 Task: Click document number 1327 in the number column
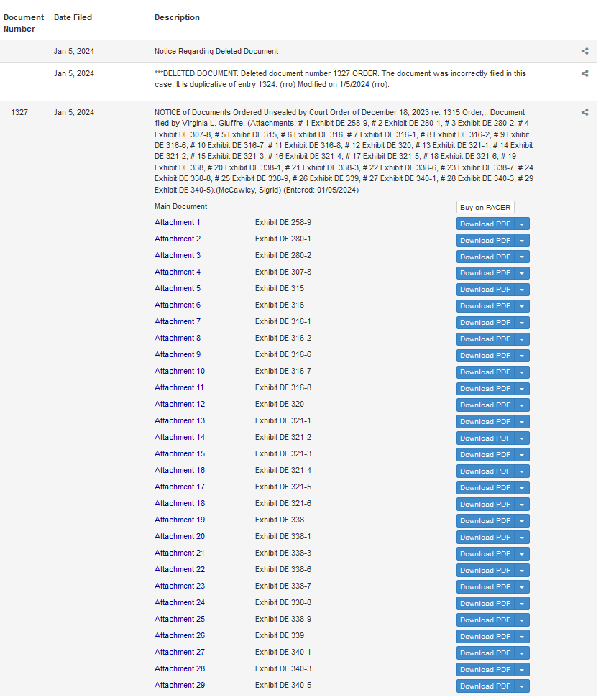coord(19,113)
